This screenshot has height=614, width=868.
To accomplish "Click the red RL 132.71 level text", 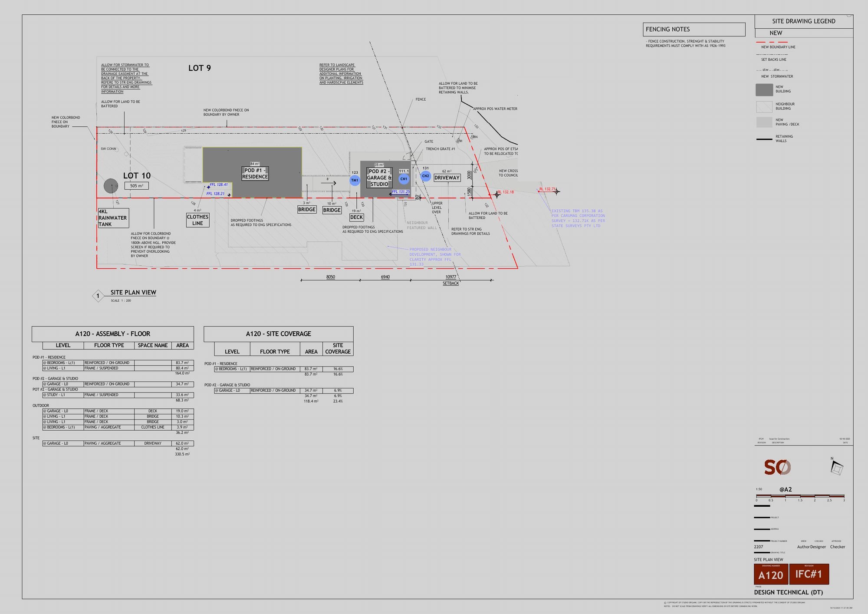I will (x=547, y=189).
